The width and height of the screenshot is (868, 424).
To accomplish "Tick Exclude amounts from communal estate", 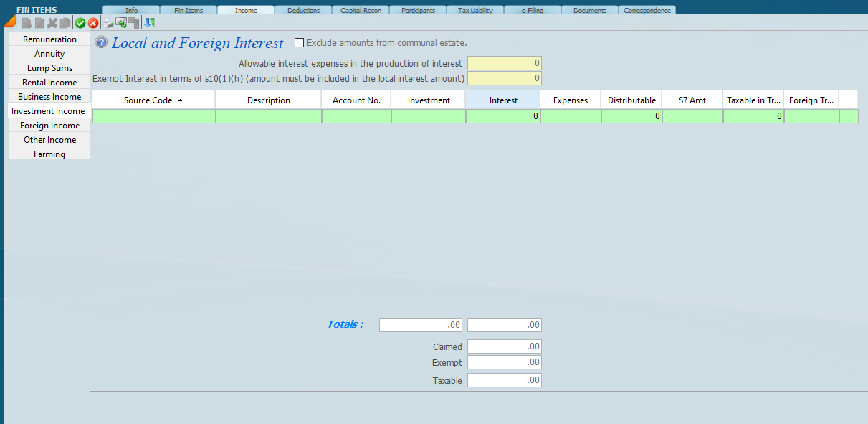I will click(x=300, y=43).
